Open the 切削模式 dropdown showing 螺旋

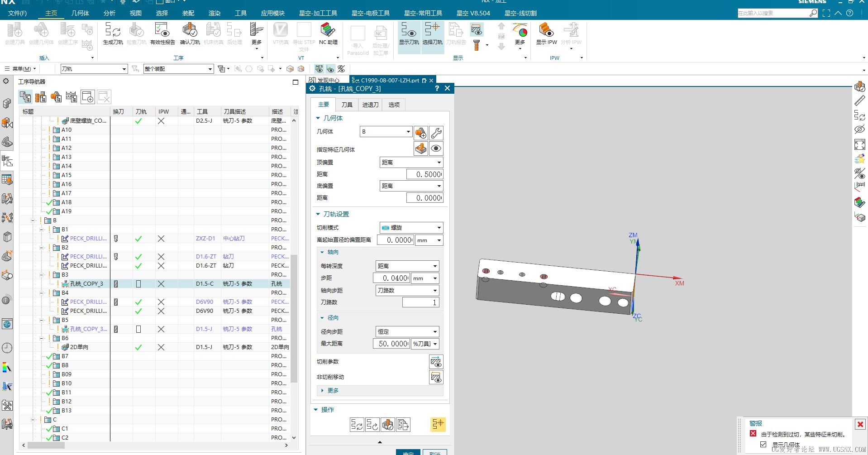411,228
